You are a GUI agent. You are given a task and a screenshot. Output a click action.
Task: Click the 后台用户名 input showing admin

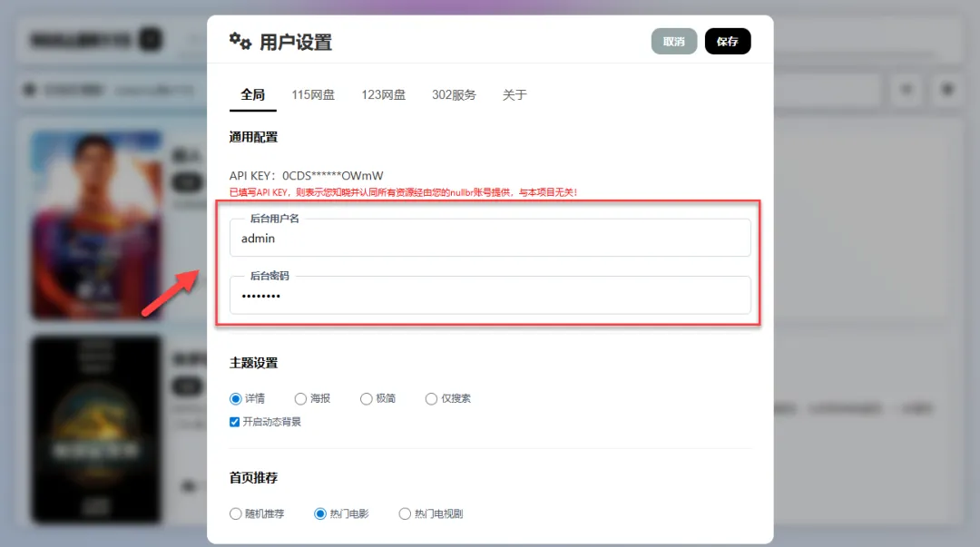pos(490,238)
